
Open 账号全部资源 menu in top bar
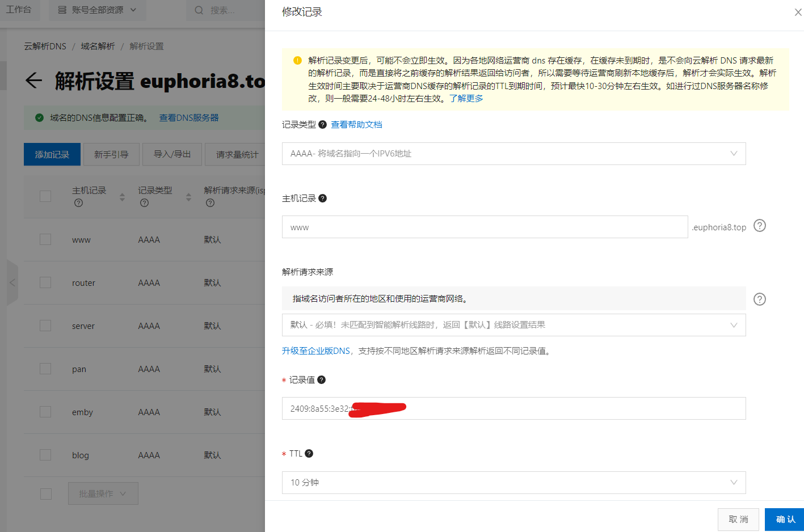point(97,10)
